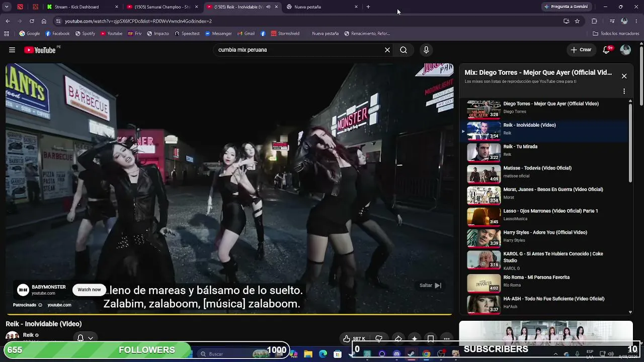Open the Facebook bookmark
The width and height of the screenshot is (644, 362).
click(x=57, y=34)
